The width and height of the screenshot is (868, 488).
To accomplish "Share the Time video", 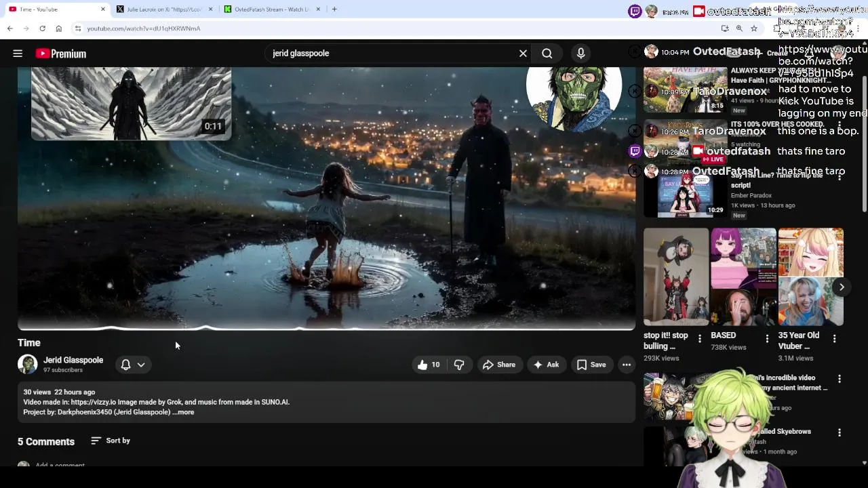I will [499, 365].
